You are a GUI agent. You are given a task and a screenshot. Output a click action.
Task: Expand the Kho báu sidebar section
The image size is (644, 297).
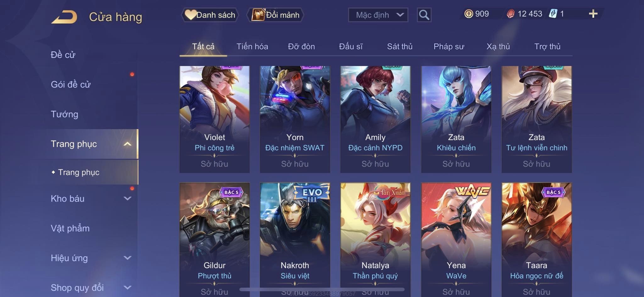[x=127, y=198]
